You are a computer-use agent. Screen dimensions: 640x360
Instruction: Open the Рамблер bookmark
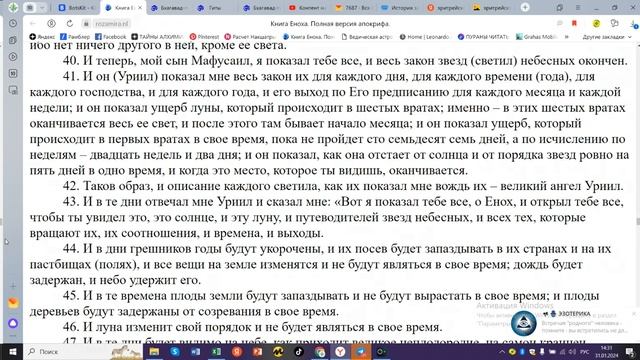click(75, 37)
